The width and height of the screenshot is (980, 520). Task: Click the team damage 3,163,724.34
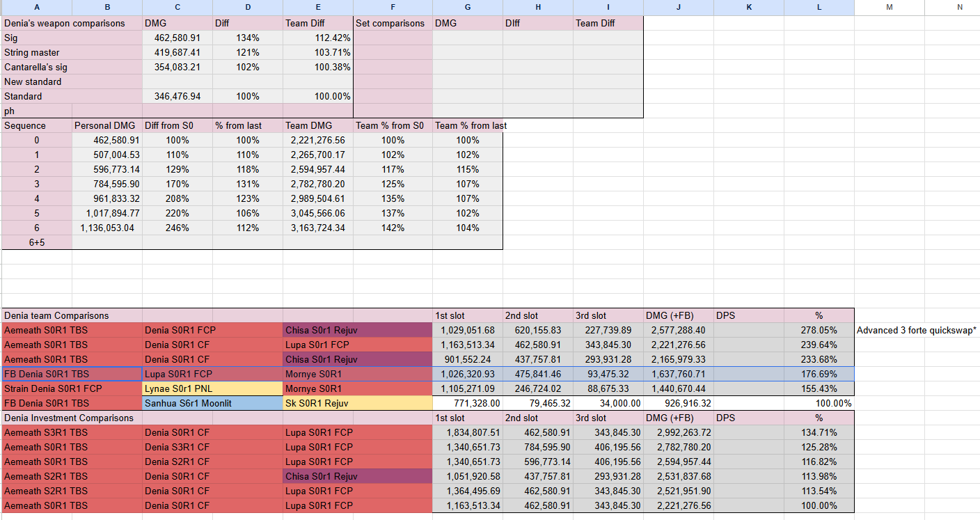coord(318,228)
